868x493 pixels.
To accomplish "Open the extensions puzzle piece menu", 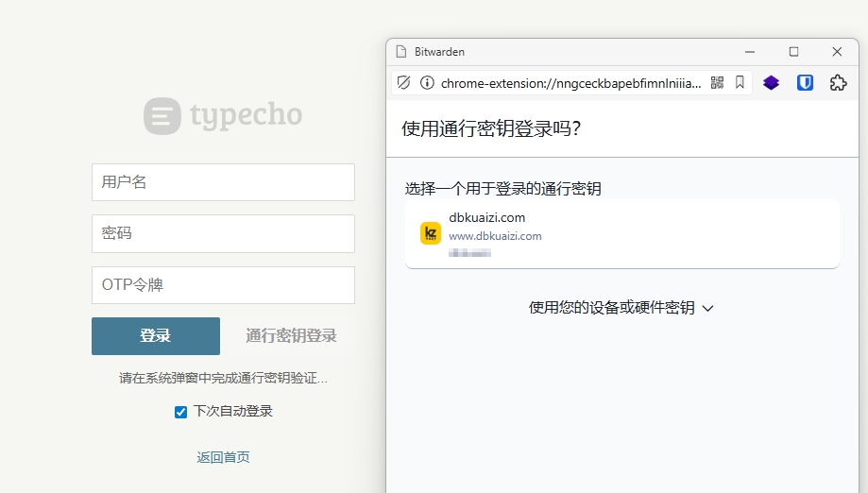I will (x=838, y=83).
